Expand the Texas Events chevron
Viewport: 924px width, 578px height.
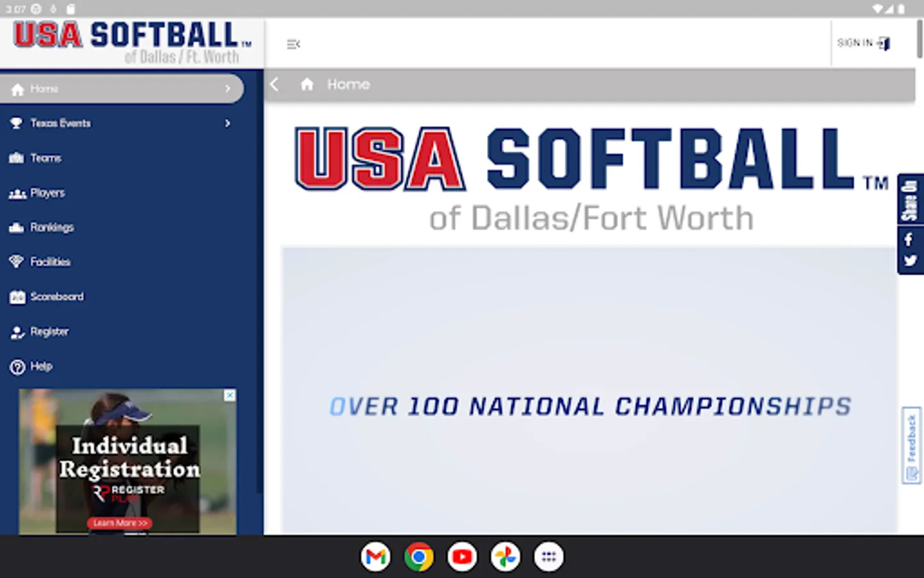tap(228, 123)
